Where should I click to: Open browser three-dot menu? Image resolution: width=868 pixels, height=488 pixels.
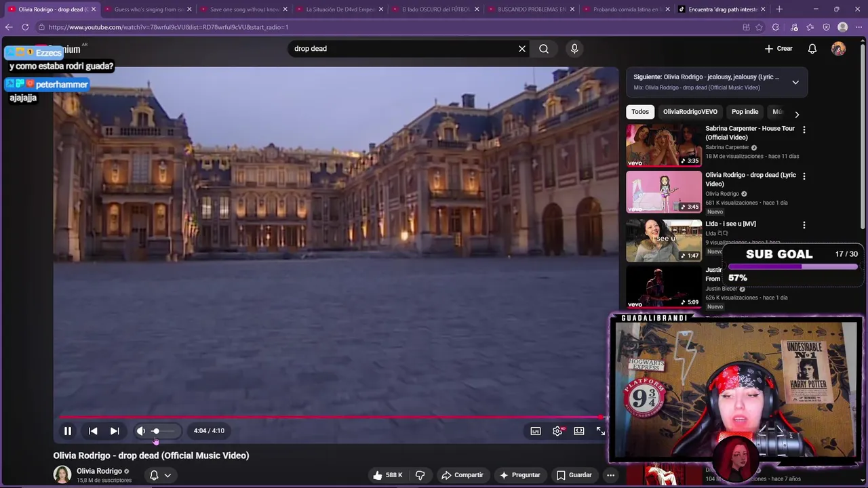pos(859,27)
